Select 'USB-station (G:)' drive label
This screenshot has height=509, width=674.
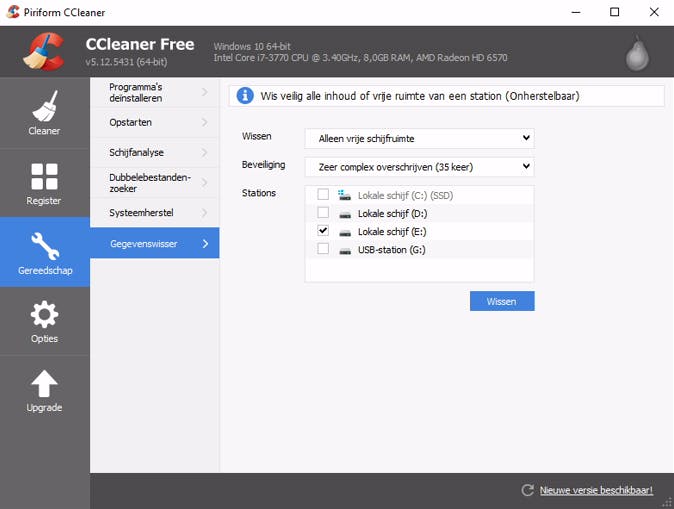point(392,250)
